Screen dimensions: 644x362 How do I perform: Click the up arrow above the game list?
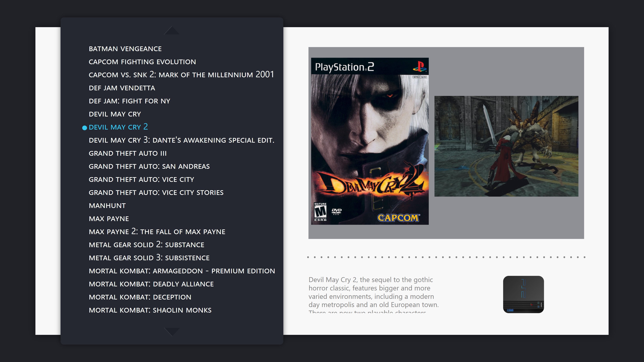point(172,30)
